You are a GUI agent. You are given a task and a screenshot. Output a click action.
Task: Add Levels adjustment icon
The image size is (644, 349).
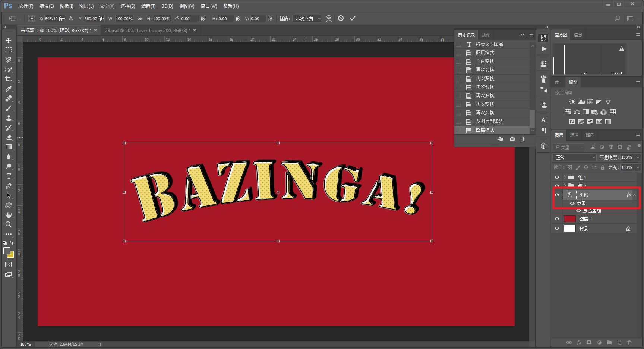click(581, 102)
